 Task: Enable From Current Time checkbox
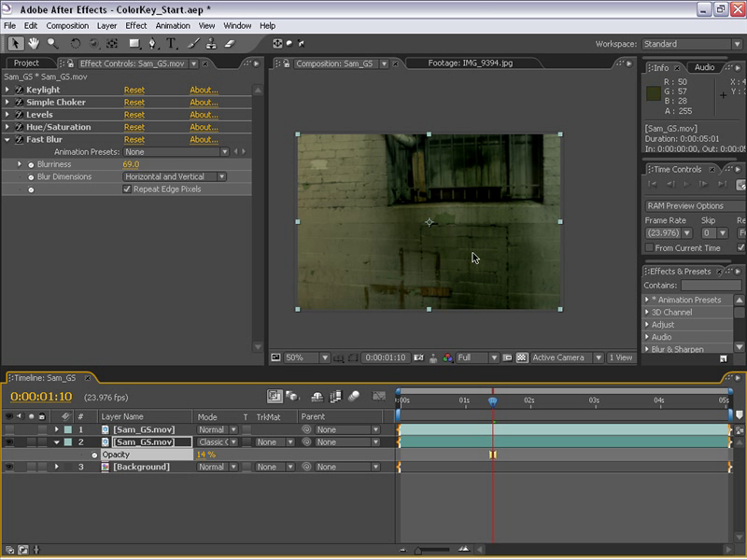(x=649, y=248)
